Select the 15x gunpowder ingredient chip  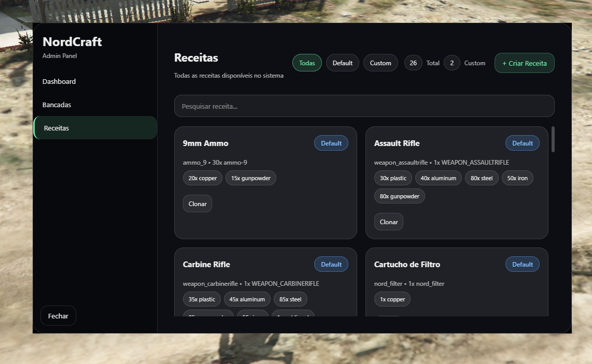point(251,178)
